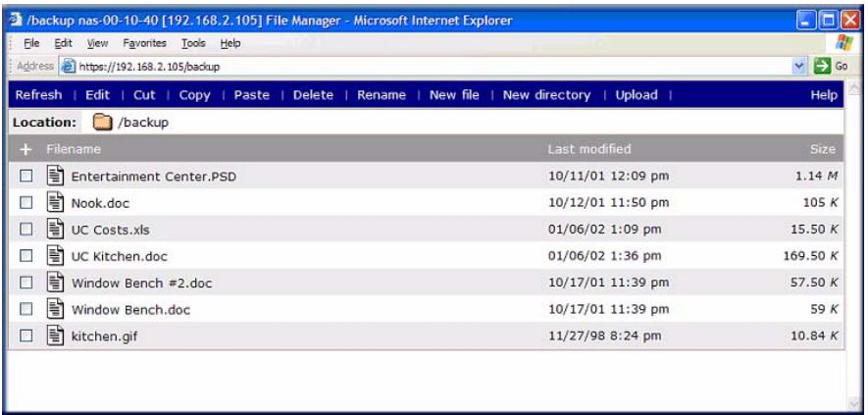Click New directory in the toolbar
Screen dimensions: 868x415
point(546,95)
